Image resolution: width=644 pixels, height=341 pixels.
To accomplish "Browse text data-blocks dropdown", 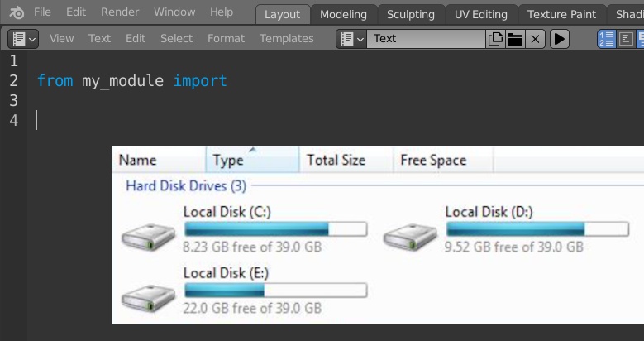I will (351, 39).
